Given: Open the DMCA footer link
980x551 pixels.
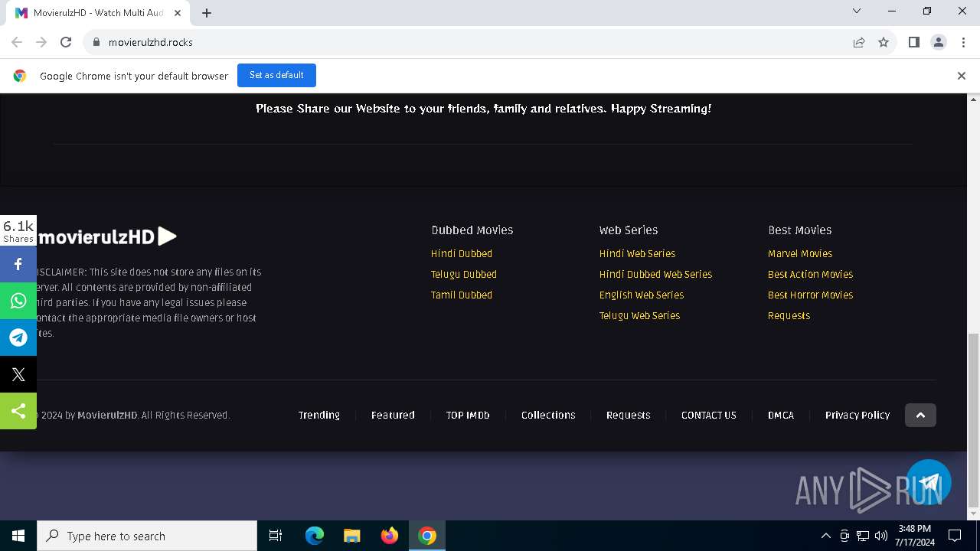Looking at the screenshot, I should tap(781, 415).
